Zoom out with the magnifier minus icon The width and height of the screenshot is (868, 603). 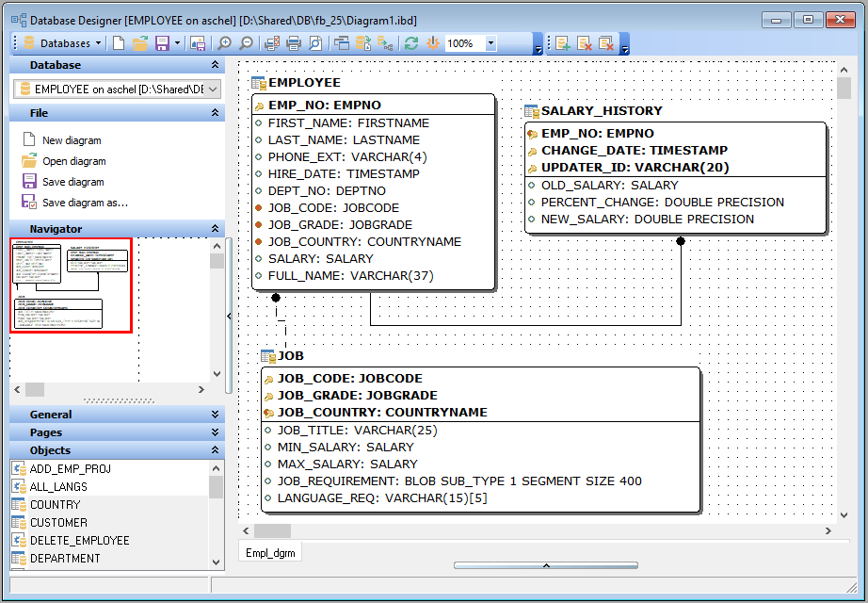click(245, 42)
